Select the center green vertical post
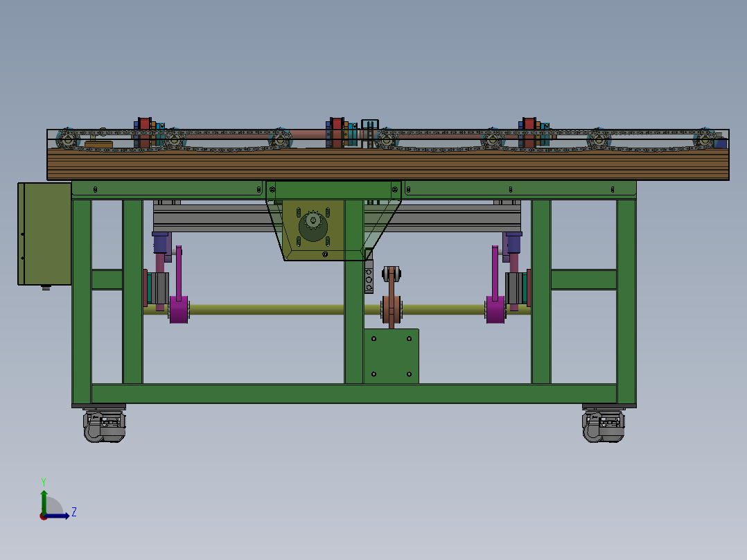Screen dimensions: 747x560 pyautogui.click(x=354, y=292)
